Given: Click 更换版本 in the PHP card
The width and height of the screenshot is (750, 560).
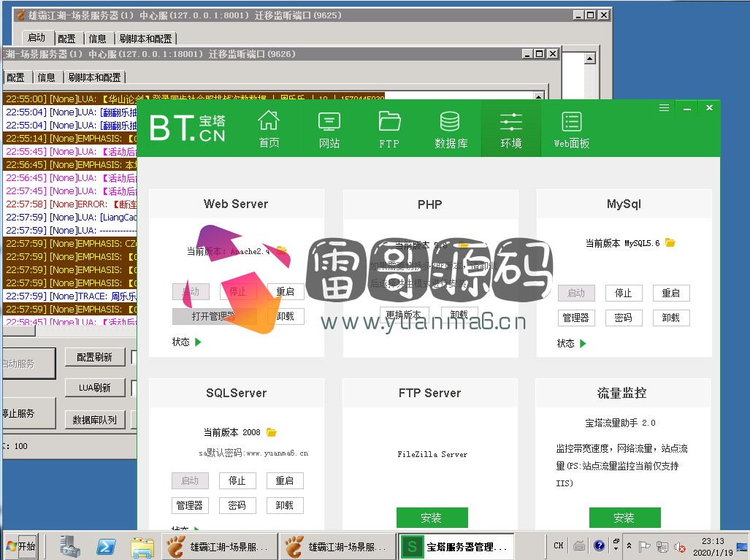Looking at the screenshot, I should (x=404, y=314).
